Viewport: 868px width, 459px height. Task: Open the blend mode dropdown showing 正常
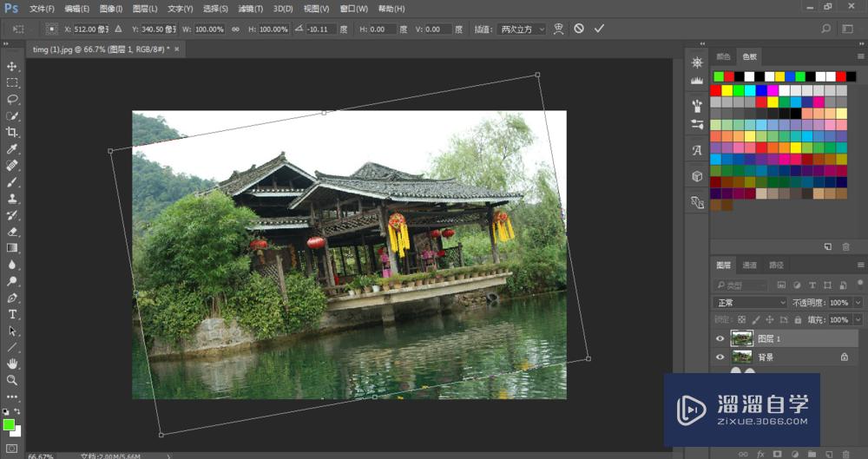point(750,303)
